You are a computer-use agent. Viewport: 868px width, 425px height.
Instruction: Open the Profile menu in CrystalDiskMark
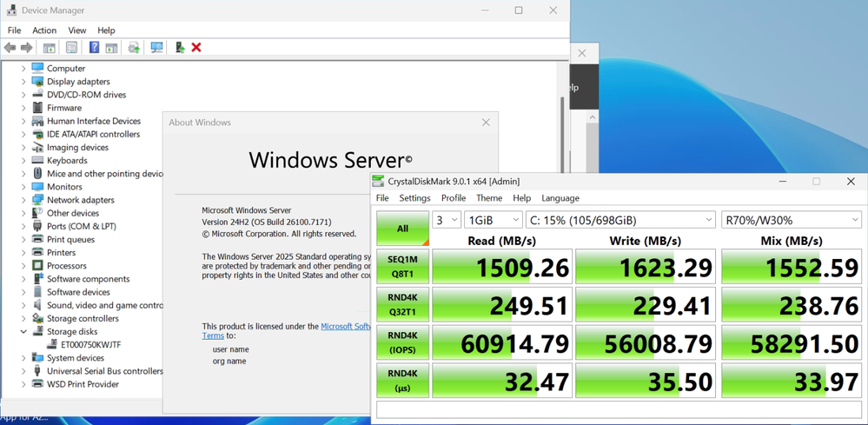point(454,198)
